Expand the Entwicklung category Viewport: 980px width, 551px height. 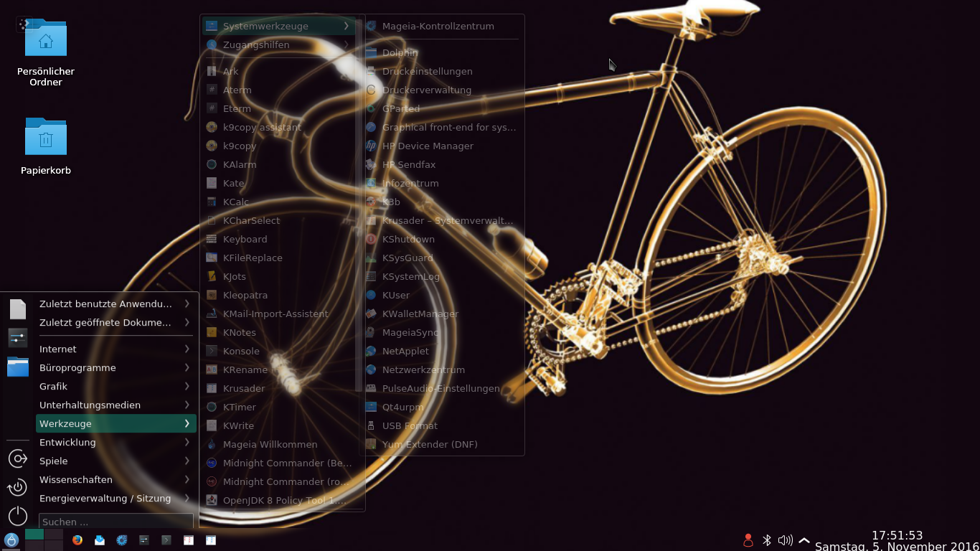click(x=116, y=442)
